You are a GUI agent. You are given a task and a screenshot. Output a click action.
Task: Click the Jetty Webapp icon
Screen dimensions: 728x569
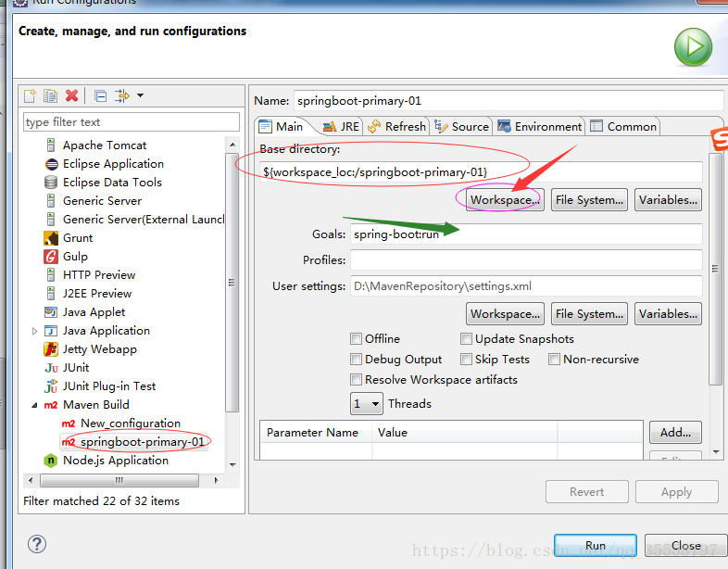(51, 349)
